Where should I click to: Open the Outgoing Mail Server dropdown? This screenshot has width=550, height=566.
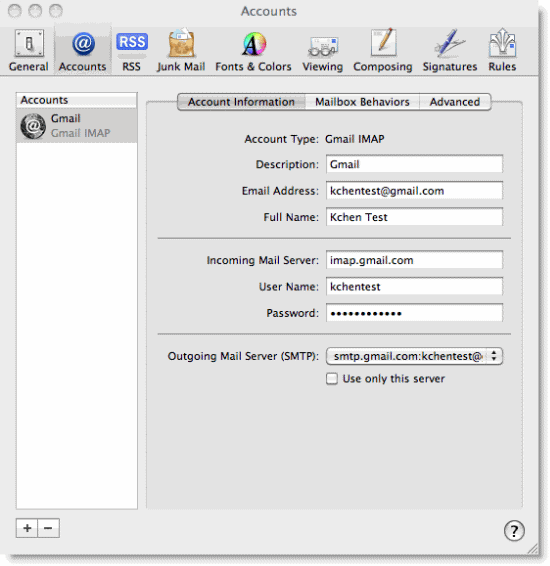pos(414,356)
